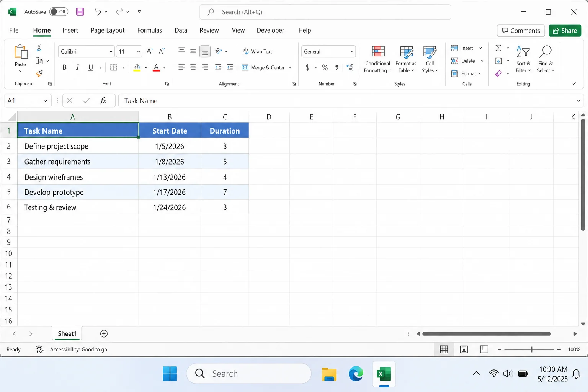The height and width of the screenshot is (392, 588).
Task: Open the Comments pane button
Action: [521, 31]
